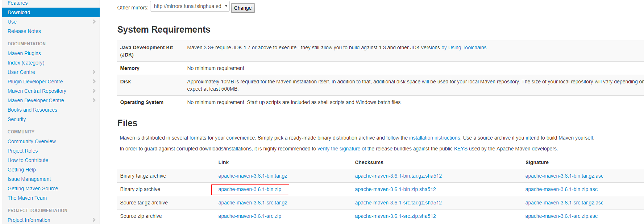Download apache-maven-3.6.1-src.zip
This screenshot has height=224, width=644.
[x=250, y=216]
